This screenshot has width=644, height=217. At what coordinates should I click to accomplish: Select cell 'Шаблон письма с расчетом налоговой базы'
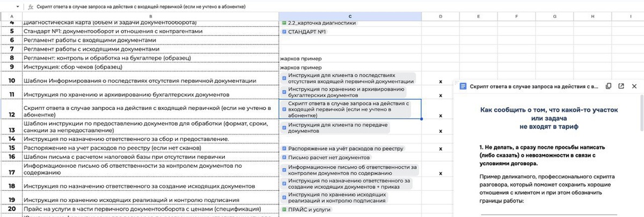point(150,157)
